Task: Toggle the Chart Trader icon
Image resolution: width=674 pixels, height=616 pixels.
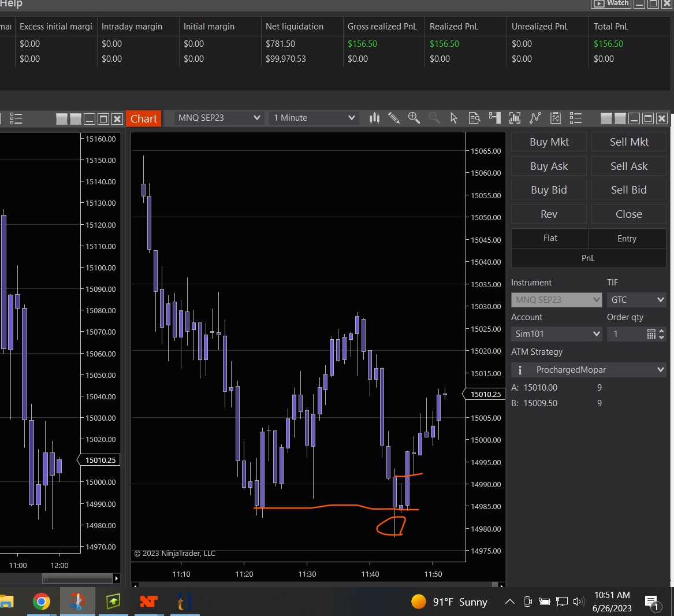Action: pyautogui.click(x=494, y=118)
